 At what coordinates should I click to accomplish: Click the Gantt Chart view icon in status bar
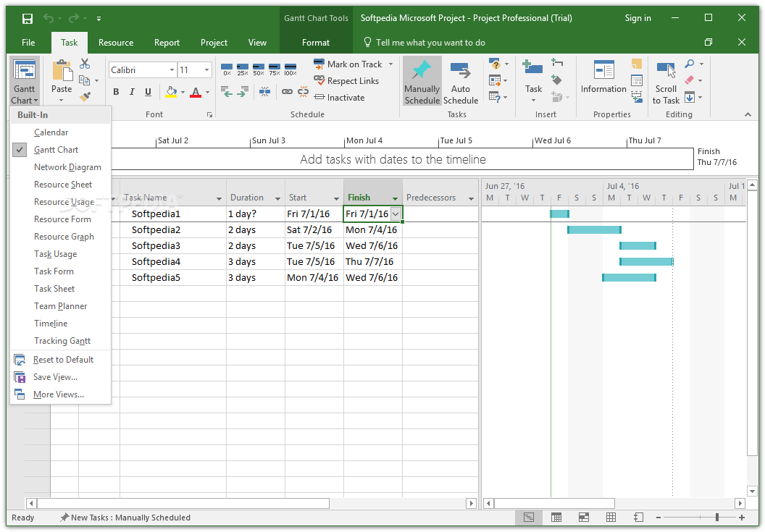coord(528,518)
